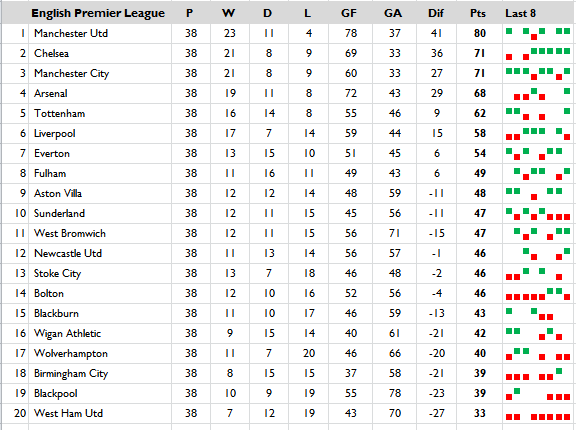Viewport: 576px width, 430px height.
Task: Select Blackpool's Last 8 form sparkline
Action: [x=539, y=394]
